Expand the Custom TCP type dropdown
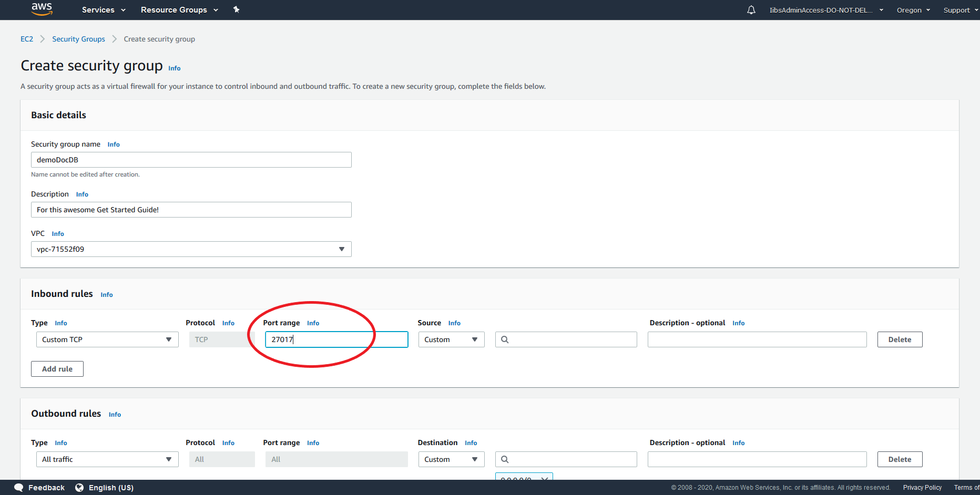 pos(169,339)
